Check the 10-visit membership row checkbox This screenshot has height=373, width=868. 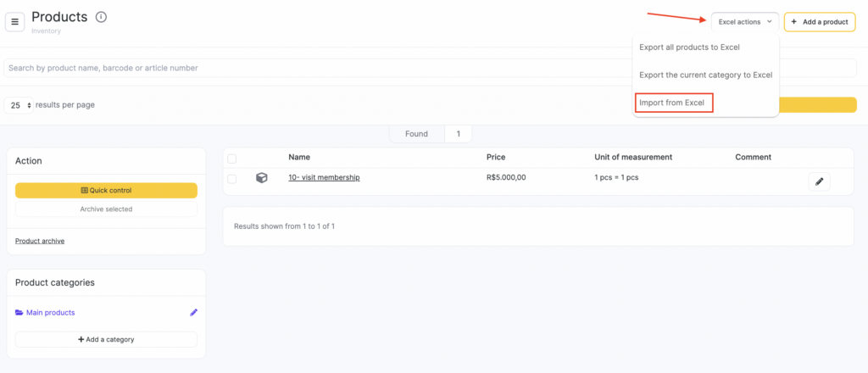(x=232, y=178)
